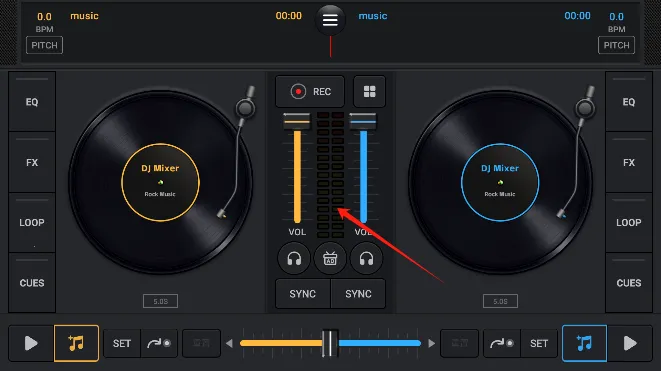
Task: Start recording with the REC button
Action: (x=310, y=91)
